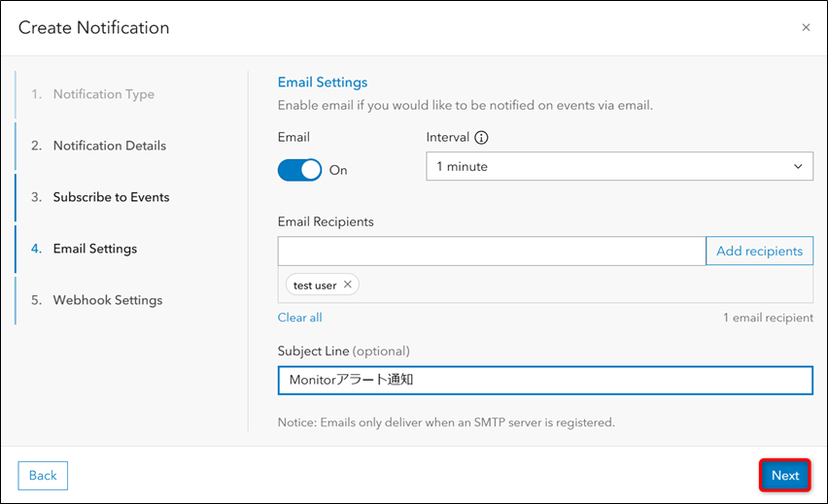Click the Email Settings heading
The image size is (828, 504).
(323, 83)
